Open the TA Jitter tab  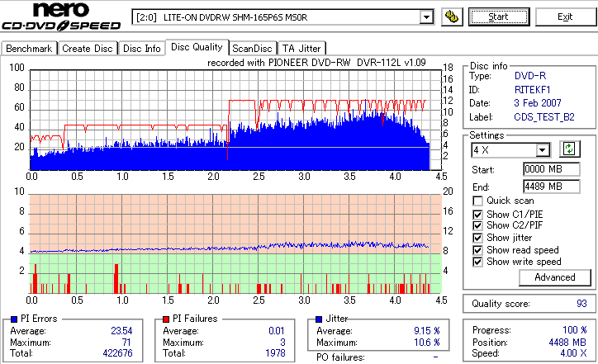point(301,49)
